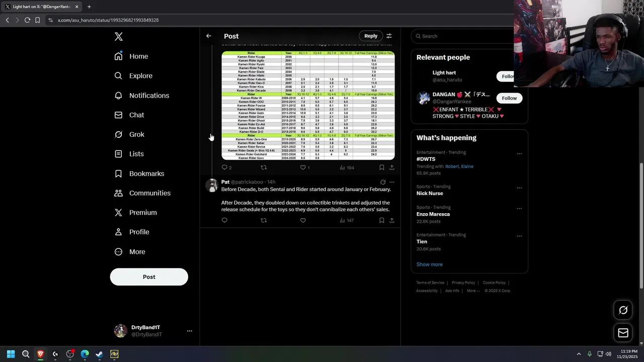
Task: Open the Windows Start menu
Action: pos(11,354)
